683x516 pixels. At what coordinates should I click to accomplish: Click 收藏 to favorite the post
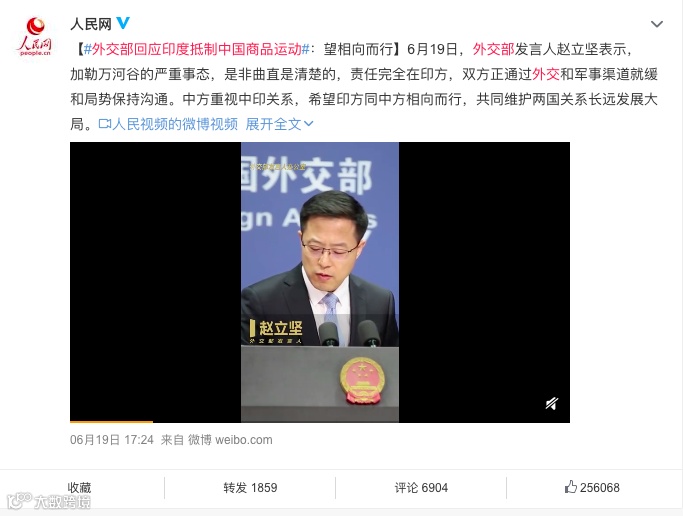(x=79, y=487)
